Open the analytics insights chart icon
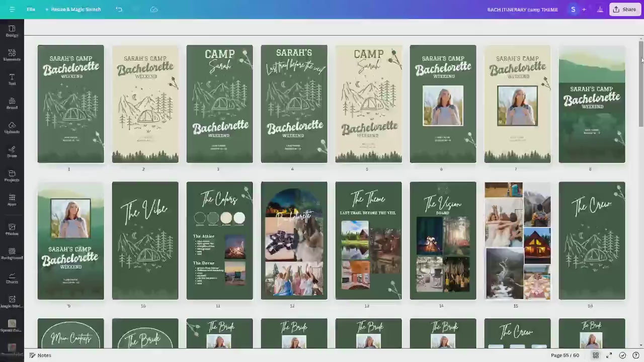The image size is (644, 362). (599, 10)
